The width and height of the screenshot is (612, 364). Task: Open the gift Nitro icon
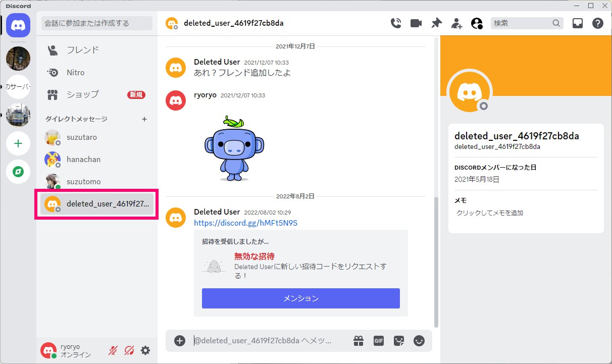(x=359, y=341)
